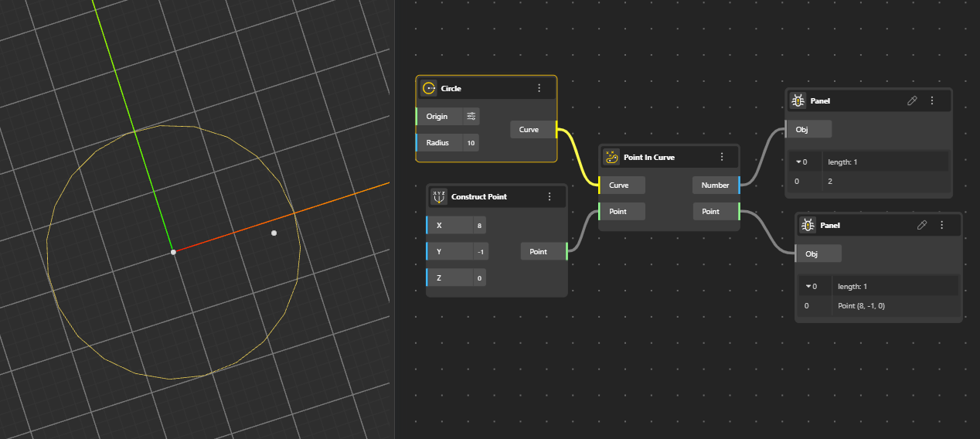Click the top Panel bug icon
980x439 pixels.
798,100
